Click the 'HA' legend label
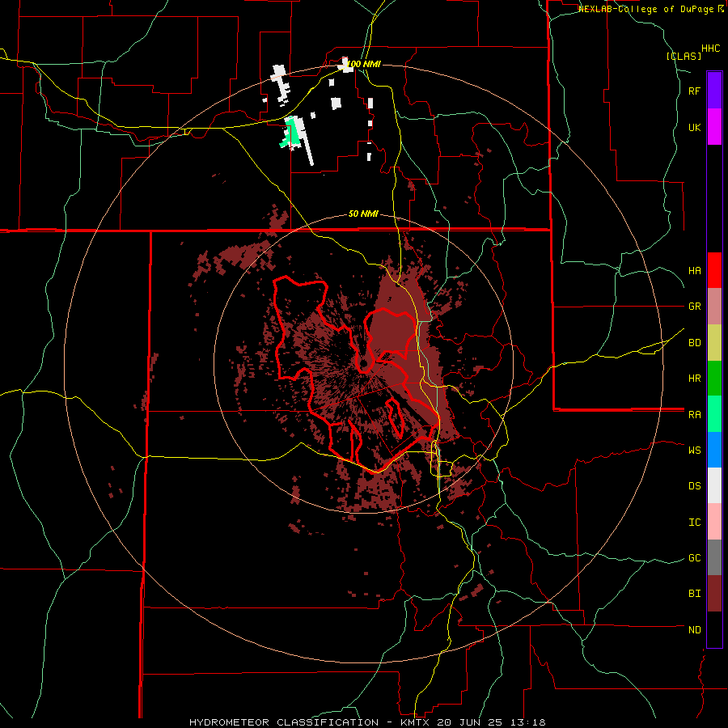This screenshot has height=728, width=728. tap(695, 271)
